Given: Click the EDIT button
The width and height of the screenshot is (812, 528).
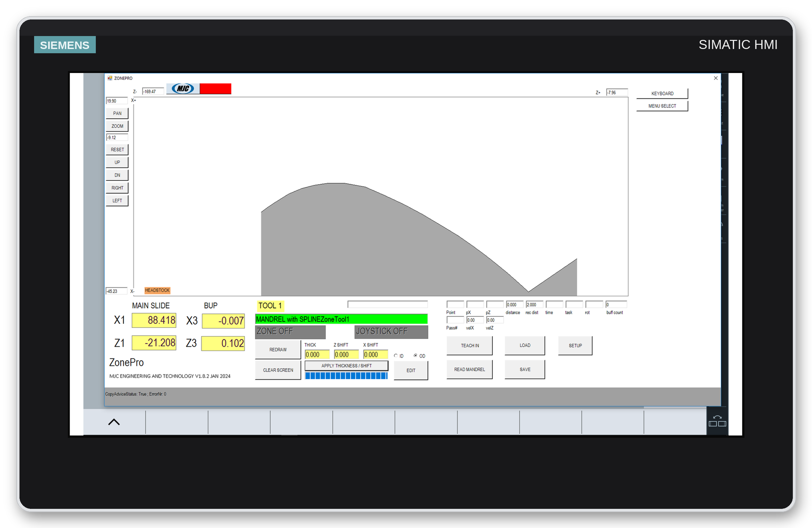Looking at the screenshot, I should pos(411,370).
